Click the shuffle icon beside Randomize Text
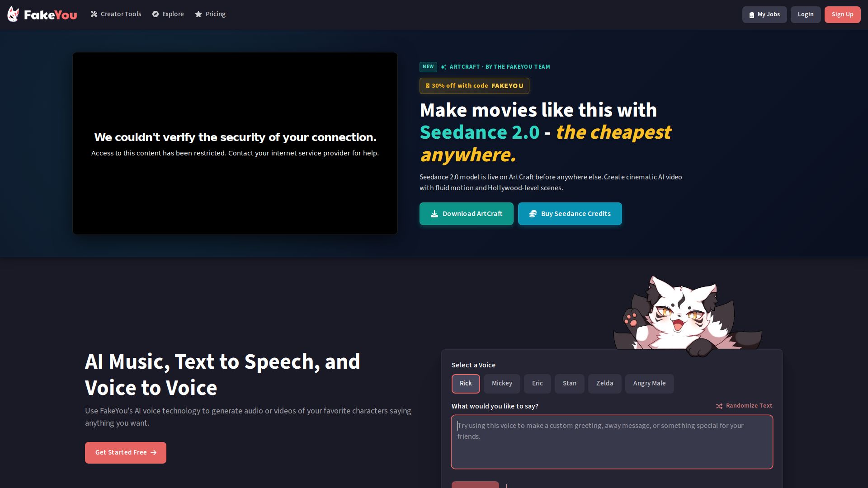Viewport: 868px width, 488px height. click(x=719, y=406)
